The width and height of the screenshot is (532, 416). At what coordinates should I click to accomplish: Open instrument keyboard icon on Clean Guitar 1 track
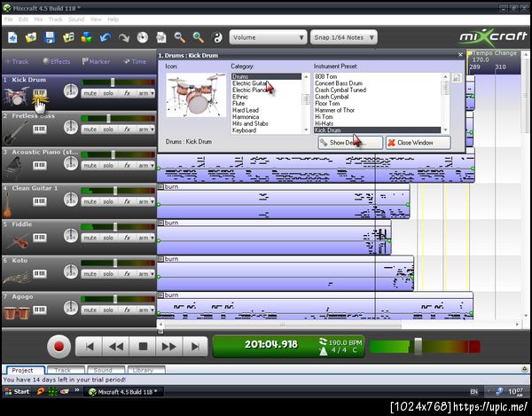(x=40, y=201)
